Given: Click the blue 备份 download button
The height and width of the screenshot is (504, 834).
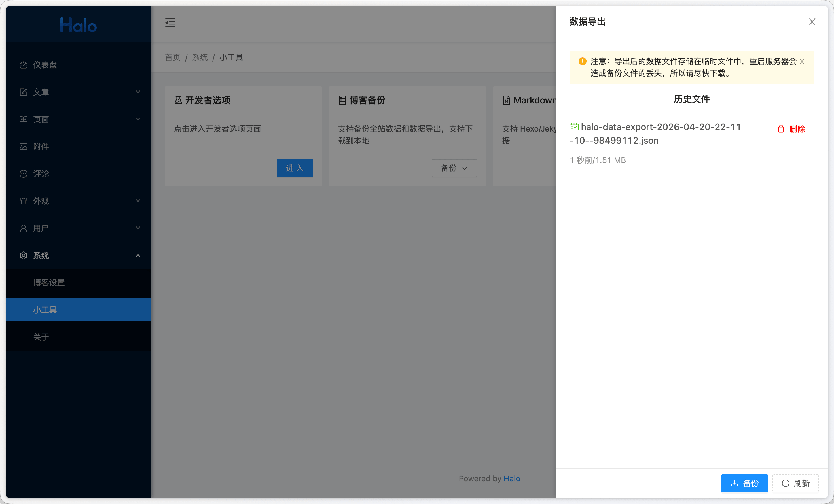Looking at the screenshot, I should [x=744, y=483].
